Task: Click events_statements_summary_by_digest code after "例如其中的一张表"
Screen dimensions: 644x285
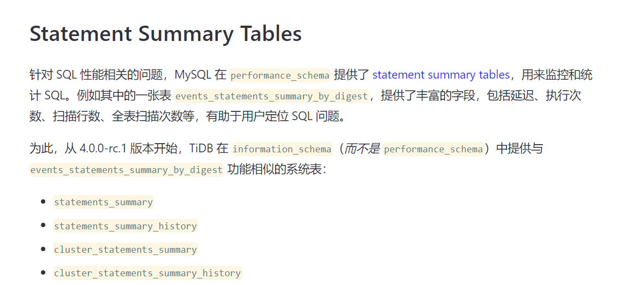Action: pos(271,96)
